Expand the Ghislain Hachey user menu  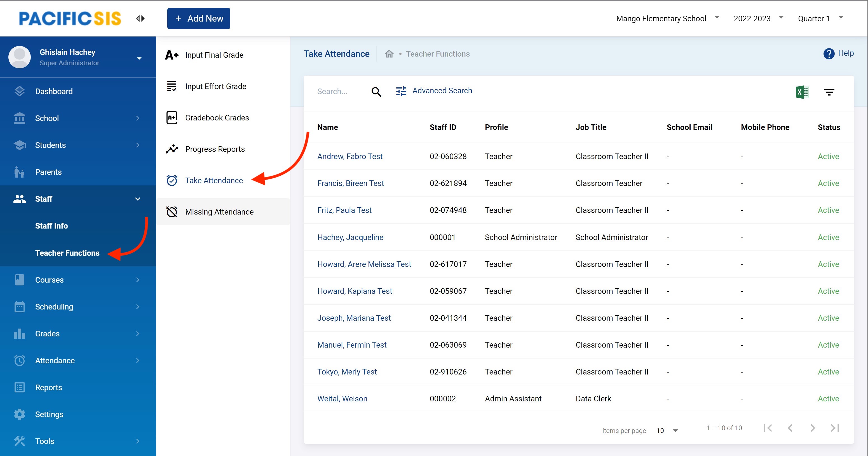139,58
